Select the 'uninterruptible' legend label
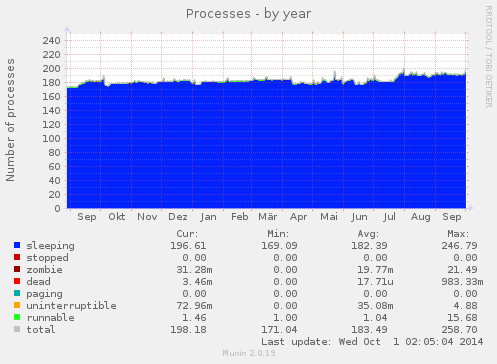Screen dimensions: 497x364 tap(71, 306)
